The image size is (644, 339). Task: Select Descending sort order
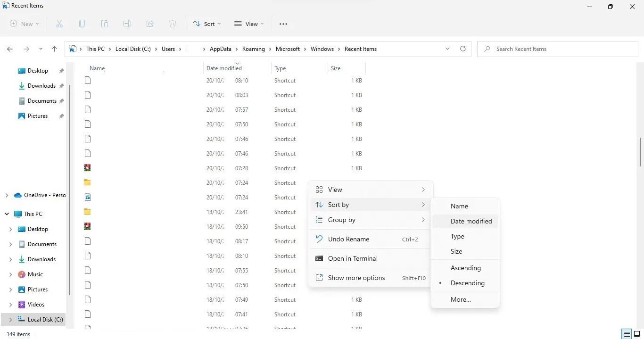[x=467, y=283]
